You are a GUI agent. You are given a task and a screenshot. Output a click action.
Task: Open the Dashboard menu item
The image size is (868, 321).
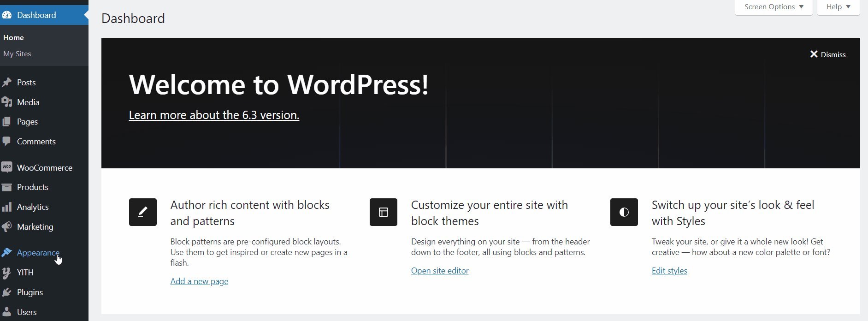pyautogui.click(x=44, y=15)
